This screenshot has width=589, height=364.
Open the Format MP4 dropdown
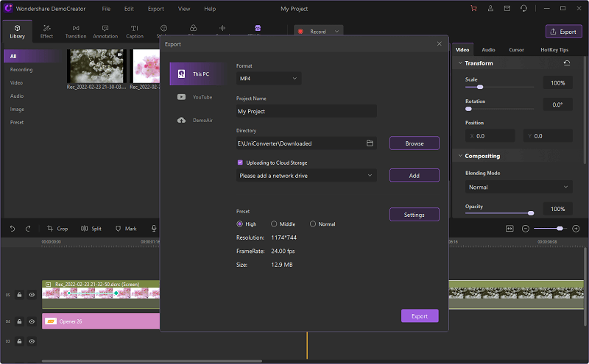coord(269,79)
